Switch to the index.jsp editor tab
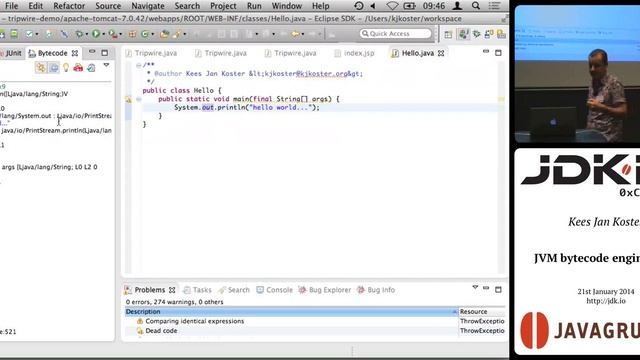The height and width of the screenshot is (360, 640). (354, 53)
